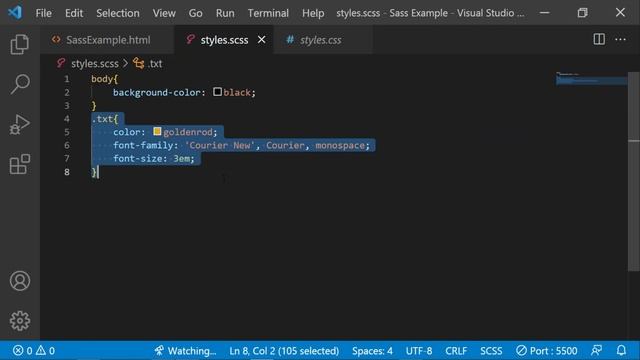This screenshot has height=360, width=640.
Task: Click line number 4 in gutter
Action: pos(67,119)
